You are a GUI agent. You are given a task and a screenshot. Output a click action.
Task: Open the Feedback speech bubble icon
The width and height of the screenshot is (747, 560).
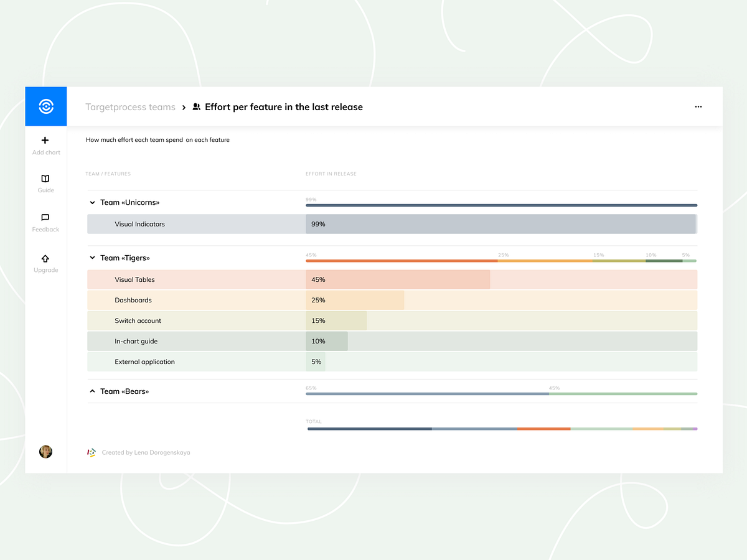click(x=45, y=218)
